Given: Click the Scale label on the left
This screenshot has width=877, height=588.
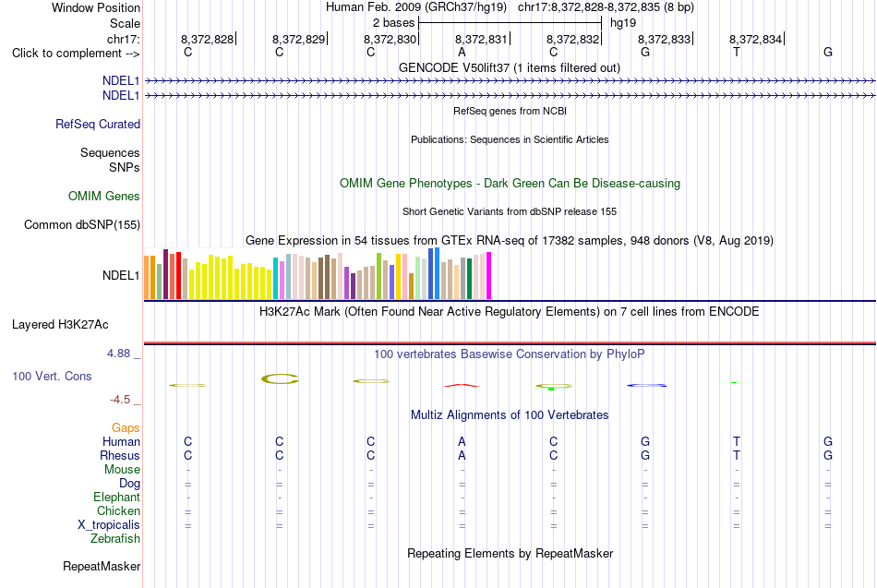Looking at the screenshot, I should coord(125,23).
